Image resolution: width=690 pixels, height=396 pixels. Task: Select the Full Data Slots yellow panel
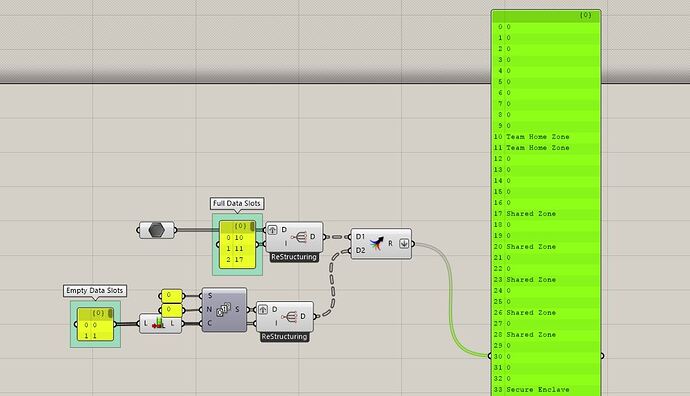coord(238,244)
